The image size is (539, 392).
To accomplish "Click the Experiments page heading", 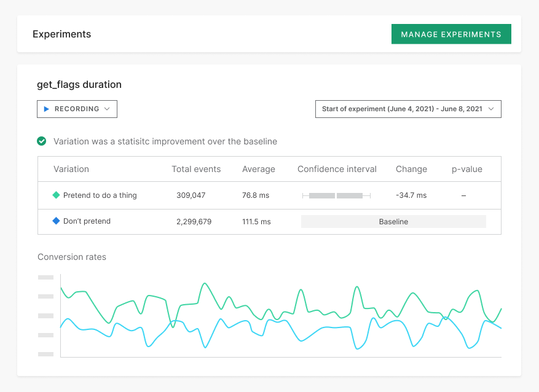I will click(61, 34).
